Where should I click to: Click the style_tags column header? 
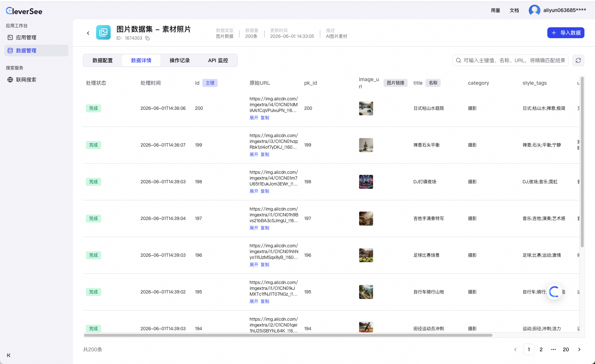coord(535,83)
